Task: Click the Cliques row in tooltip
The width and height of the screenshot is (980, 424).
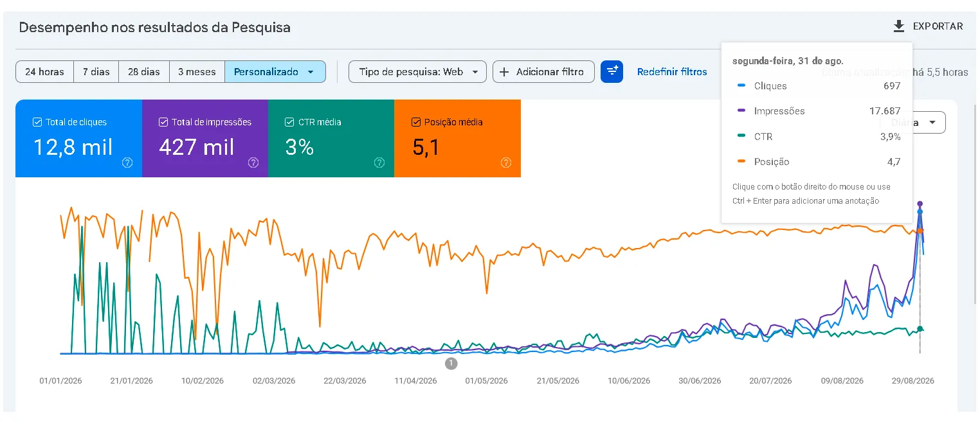Action: [x=819, y=86]
